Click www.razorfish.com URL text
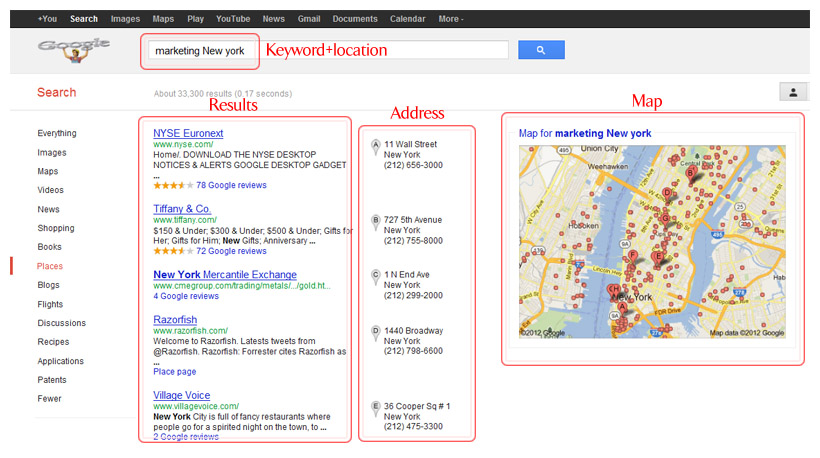820x458 pixels. (x=190, y=330)
